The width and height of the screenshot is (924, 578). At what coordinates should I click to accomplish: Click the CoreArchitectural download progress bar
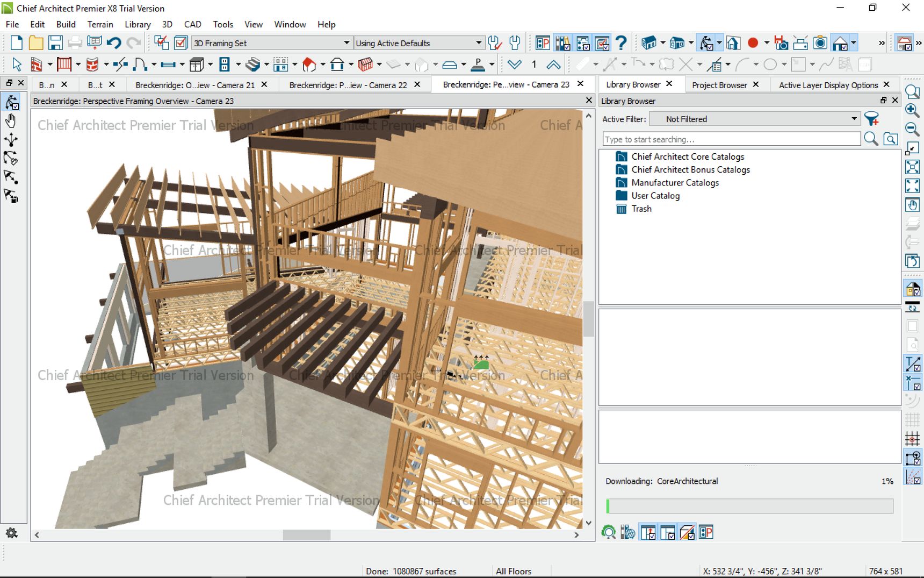pyautogui.click(x=750, y=506)
